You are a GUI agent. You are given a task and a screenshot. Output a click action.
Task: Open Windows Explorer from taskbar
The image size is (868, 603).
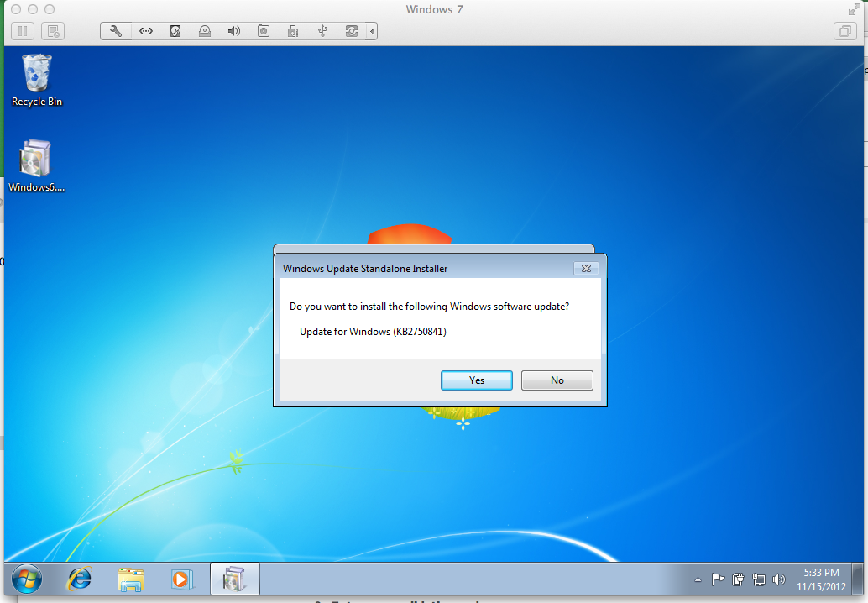131,579
